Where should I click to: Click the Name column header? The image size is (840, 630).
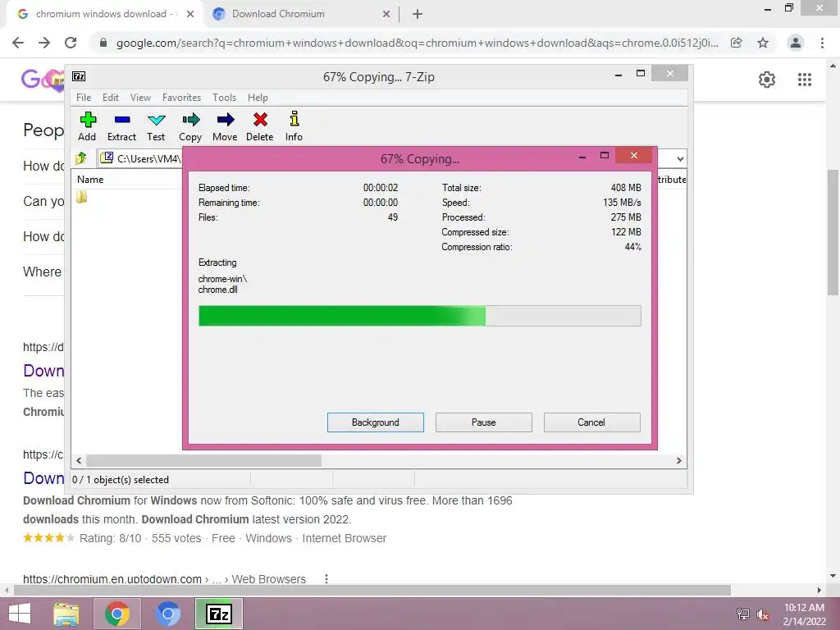pos(90,180)
